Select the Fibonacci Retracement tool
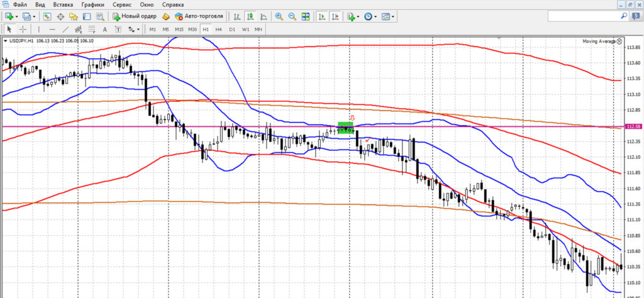The image size is (644, 298). (92, 29)
